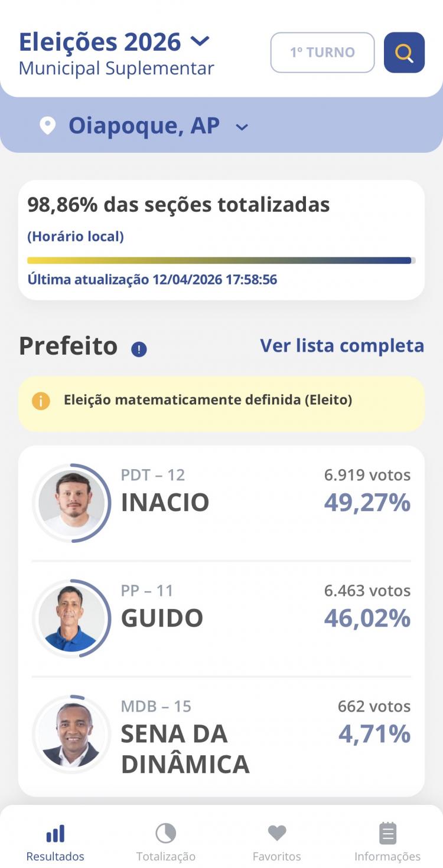Expand the Eleições 2026 chevron
This screenshot has width=443, height=868.
point(200,41)
